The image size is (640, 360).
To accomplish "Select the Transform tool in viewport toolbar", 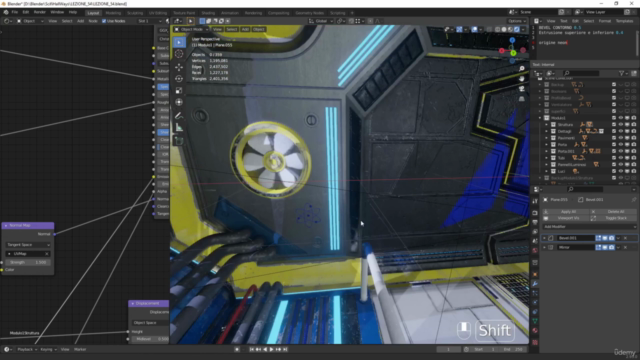I will [179, 102].
